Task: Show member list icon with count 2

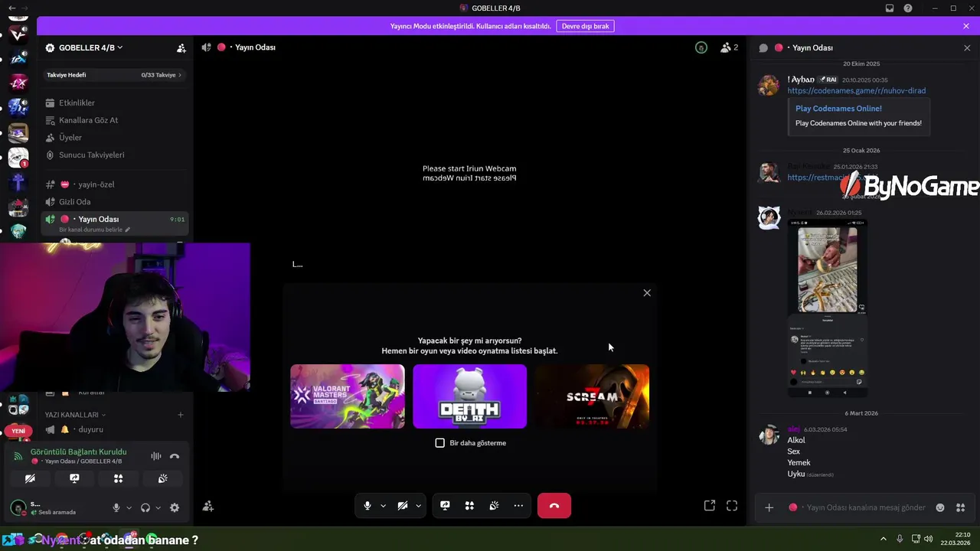Action: (x=729, y=47)
